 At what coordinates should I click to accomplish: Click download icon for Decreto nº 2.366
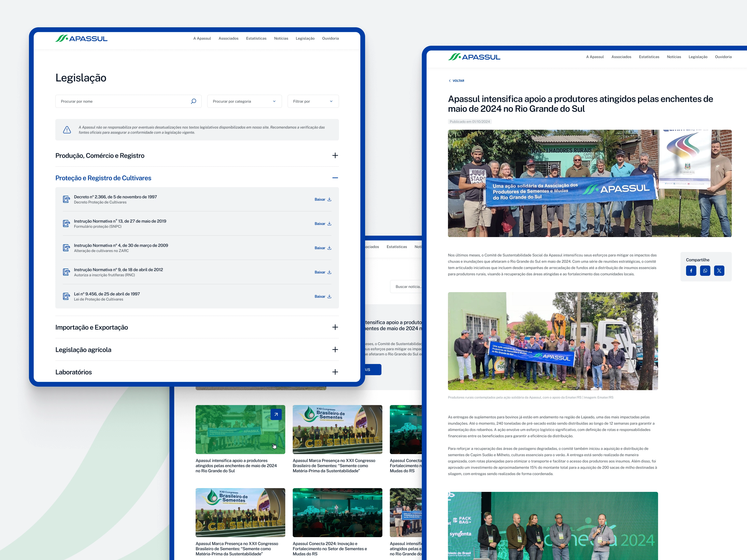(x=330, y=199)
